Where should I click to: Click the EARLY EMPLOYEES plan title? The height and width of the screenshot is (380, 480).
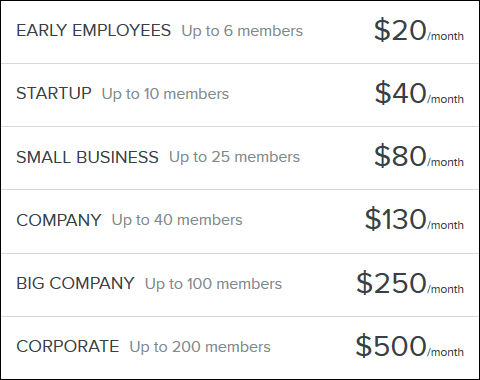(x=94, y=30)
